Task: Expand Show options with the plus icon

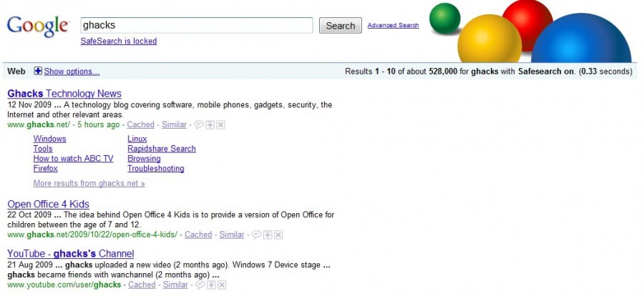Action: coord(38,71)
